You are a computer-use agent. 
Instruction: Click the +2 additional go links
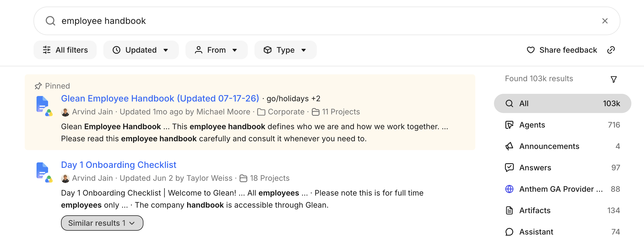coord(316,98)
